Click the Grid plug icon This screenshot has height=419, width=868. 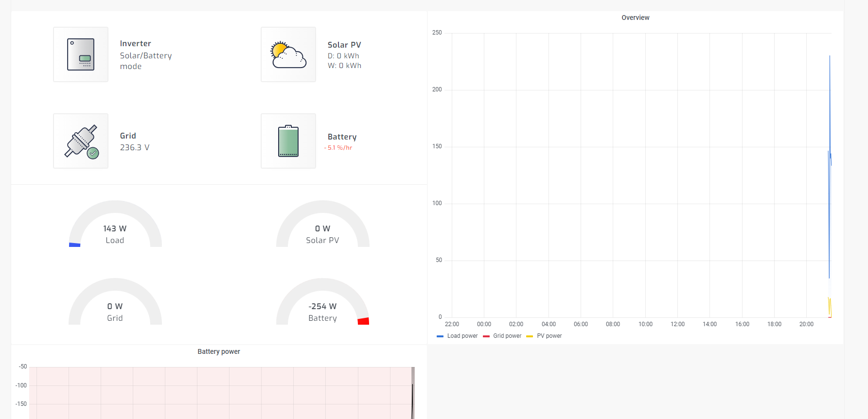click(81, 141)
